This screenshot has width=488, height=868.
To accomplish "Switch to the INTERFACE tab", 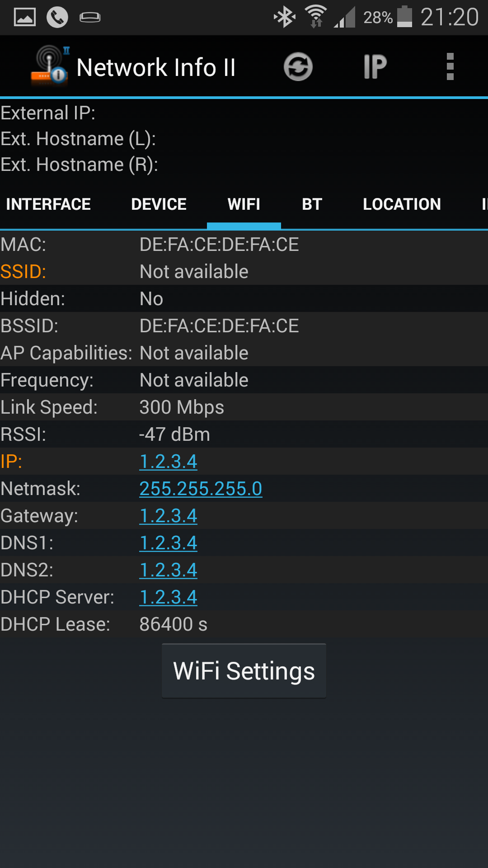I will tap(48, 204).
